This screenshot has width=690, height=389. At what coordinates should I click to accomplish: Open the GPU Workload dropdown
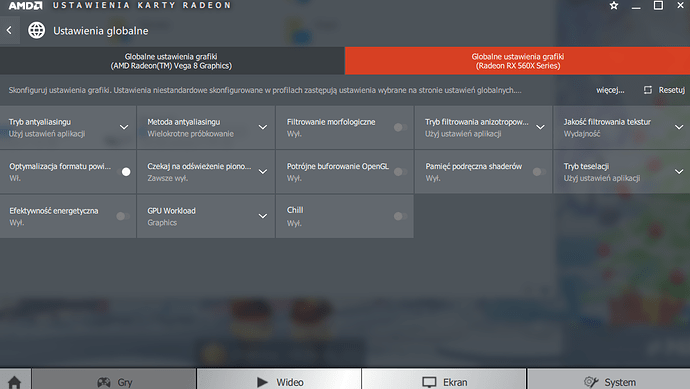click(x=263, y=216)
